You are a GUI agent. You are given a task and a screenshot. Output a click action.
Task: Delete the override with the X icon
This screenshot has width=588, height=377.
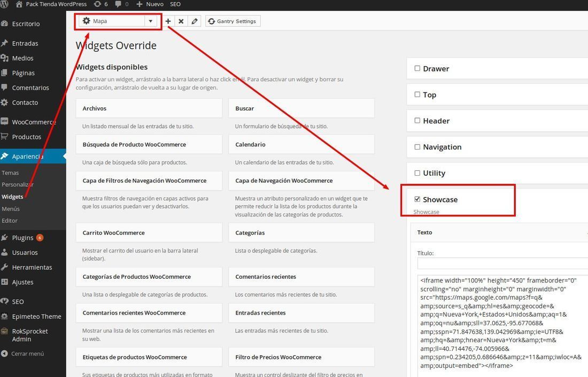pos(181,21)
